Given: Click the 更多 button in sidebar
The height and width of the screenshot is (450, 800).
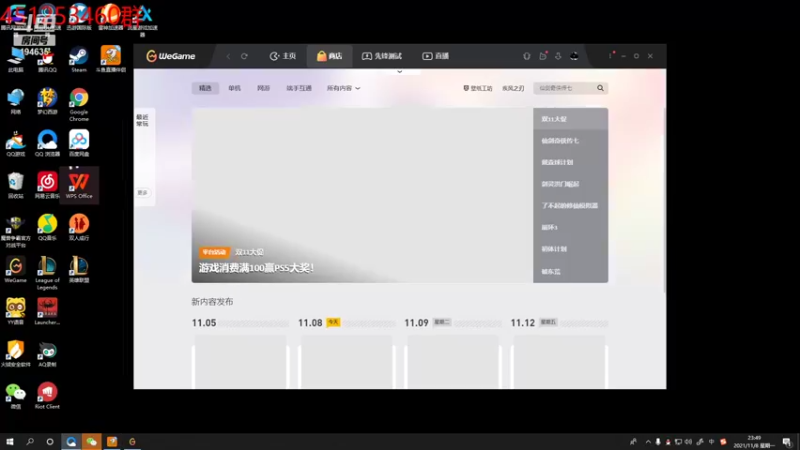Looking at the screenshot, I should pyautogui.click(x=142, y=193).
